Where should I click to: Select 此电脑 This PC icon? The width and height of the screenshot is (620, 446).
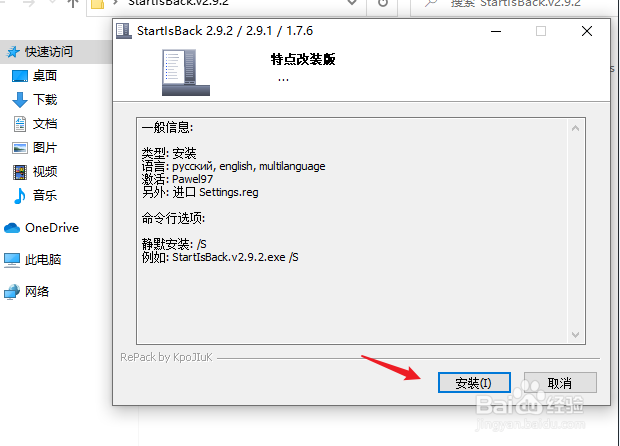pyautogui.click(x=12, y=260)
